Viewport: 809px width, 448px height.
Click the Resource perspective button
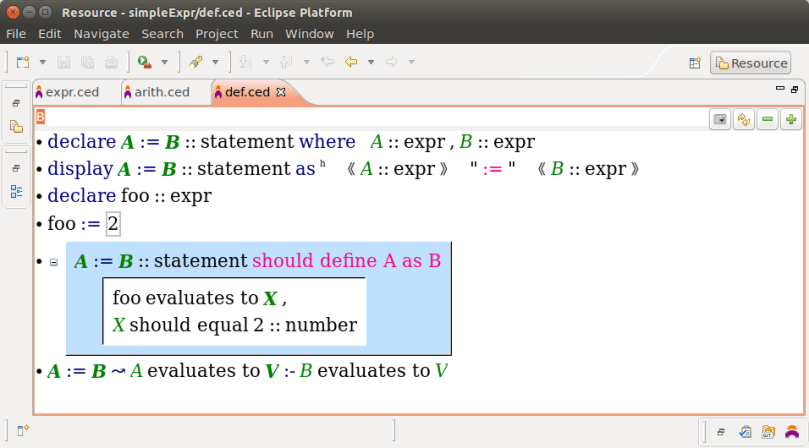[750, 63]
